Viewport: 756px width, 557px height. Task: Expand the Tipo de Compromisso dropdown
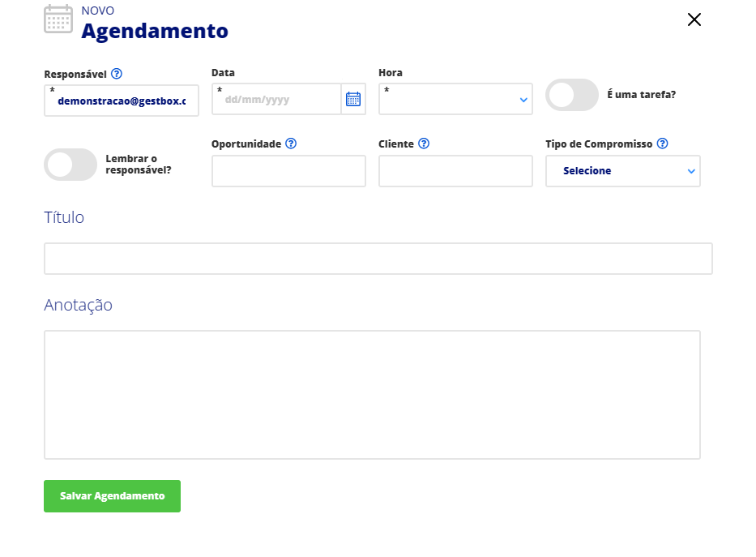(622, 171)
